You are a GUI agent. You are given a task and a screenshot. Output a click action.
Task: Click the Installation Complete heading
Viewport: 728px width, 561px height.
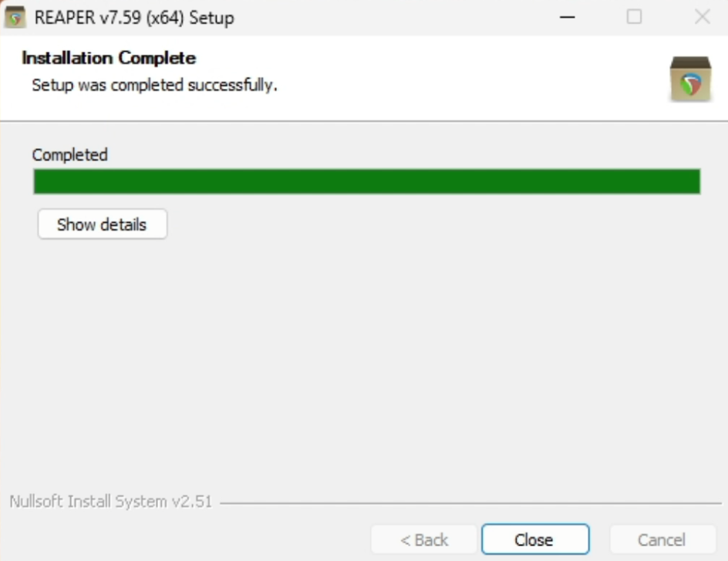click(x=109, y=58)
